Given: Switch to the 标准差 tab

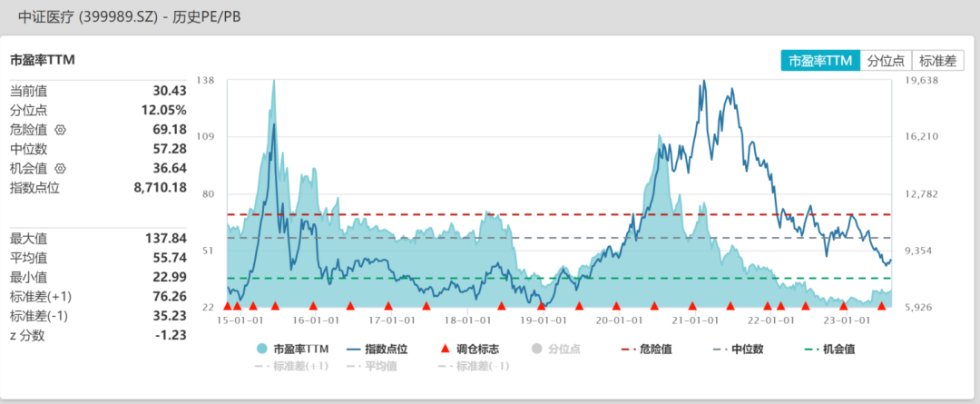Looking at the screenshot, I should (x=937, y=61).
